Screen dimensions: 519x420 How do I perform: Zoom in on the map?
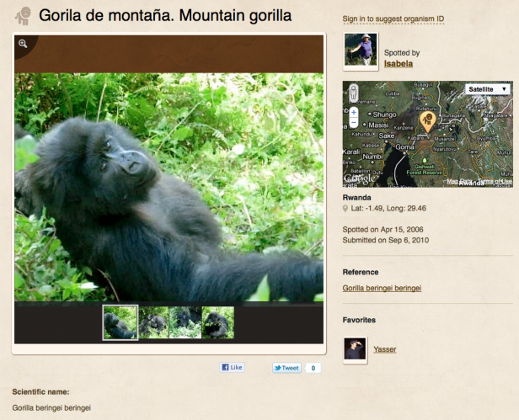pyautogui.click(x=354, y=111)
